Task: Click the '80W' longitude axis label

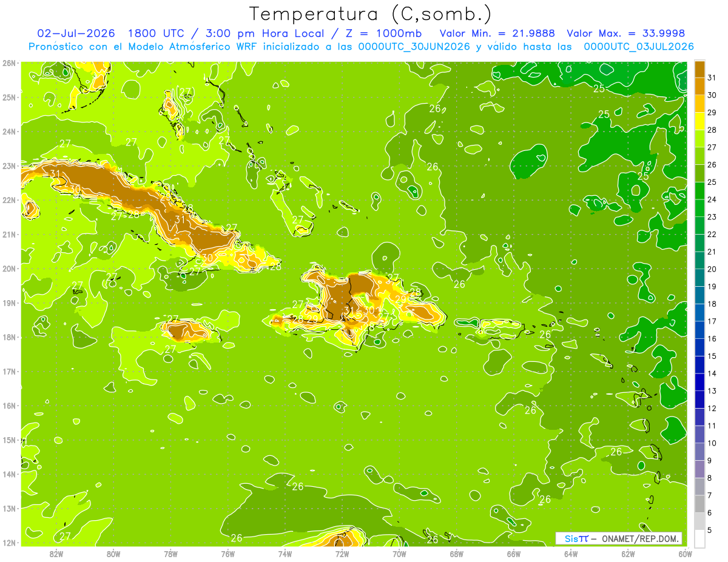Action: [x=113, y=554]
